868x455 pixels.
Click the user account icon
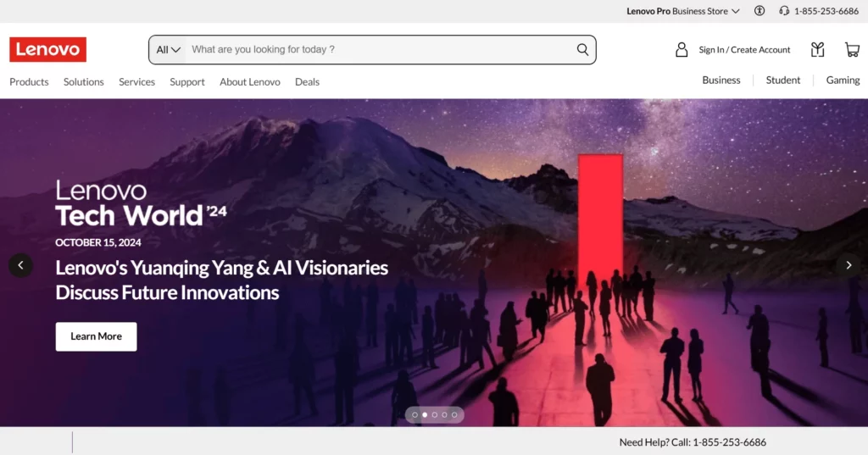(682, 50)
